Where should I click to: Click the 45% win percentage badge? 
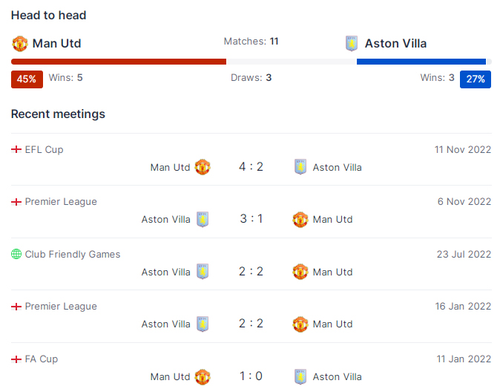[x=27, y=79]
